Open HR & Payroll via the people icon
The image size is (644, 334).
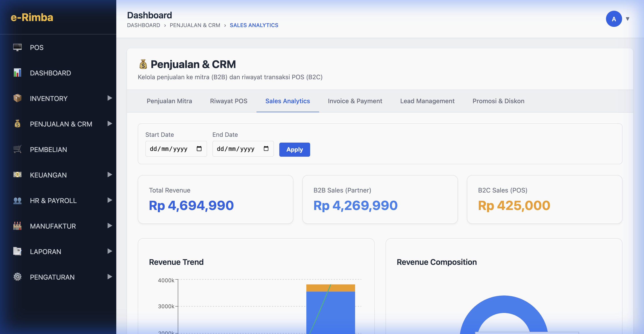click(17, 200)
